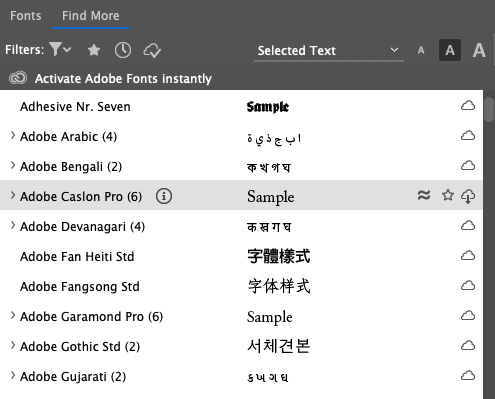Toggle the activated fonts cloud-check filter
Image resolution: width=495 pixels, height=399 pixels.
click(152, 51)
